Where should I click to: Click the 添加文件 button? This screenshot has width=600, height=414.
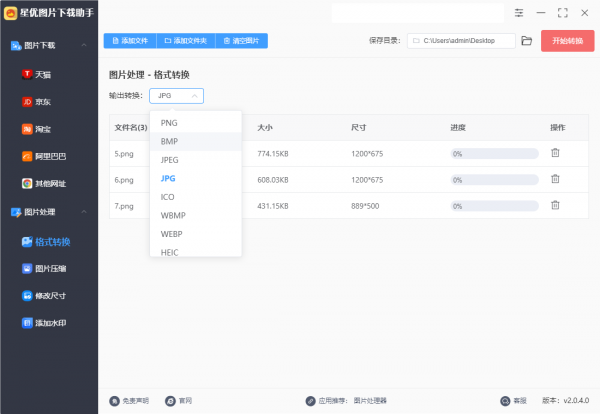[130, 41]
